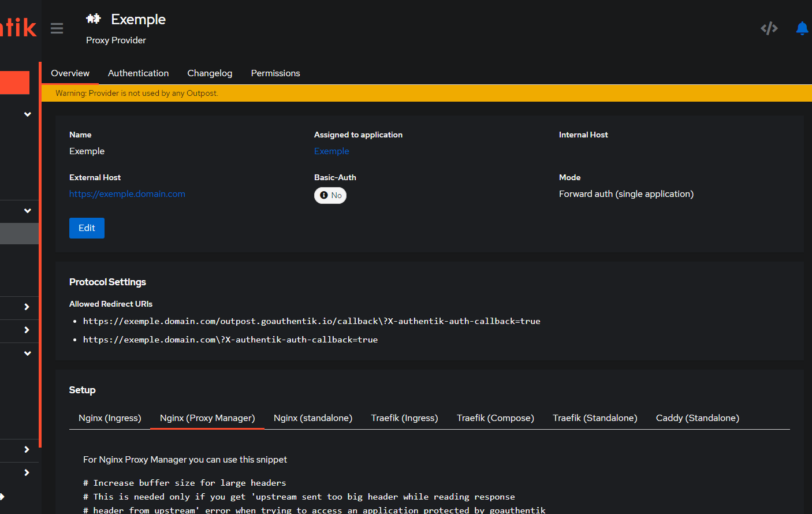Viewport: 812px width, 514px height.
Task: Show the Nginx (Ingress) setup snippet
Action: pos(110,418)
